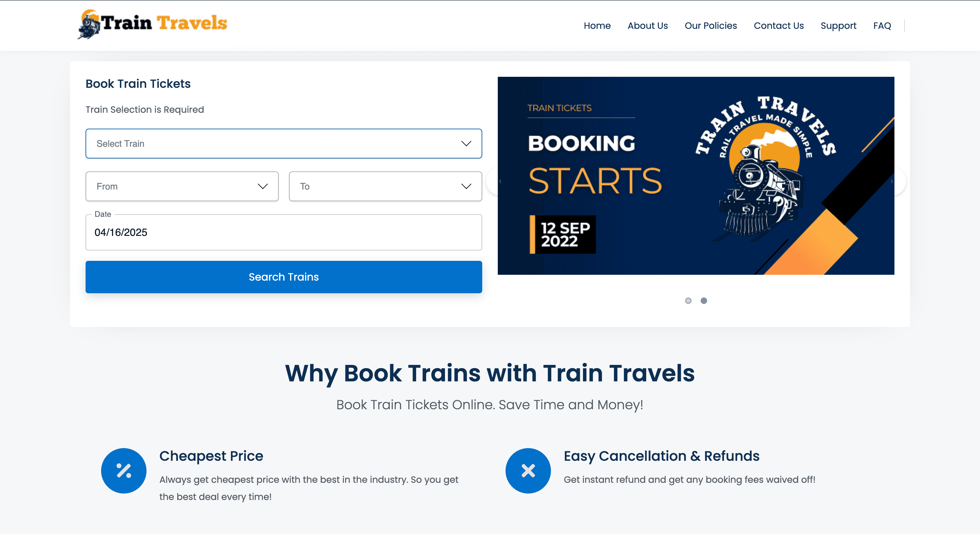Open the Contact Us page
980x534 pixels.
pyautogui.click(x=778, y=26)
